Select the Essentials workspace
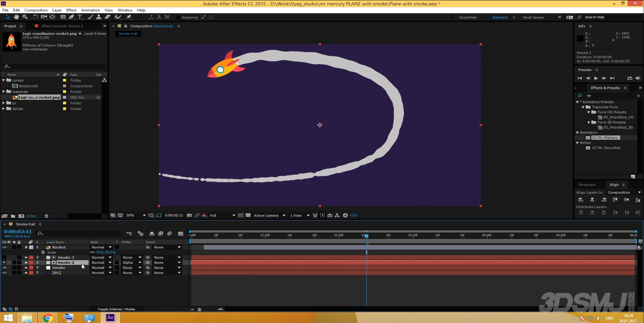 [x=468, y=17]
